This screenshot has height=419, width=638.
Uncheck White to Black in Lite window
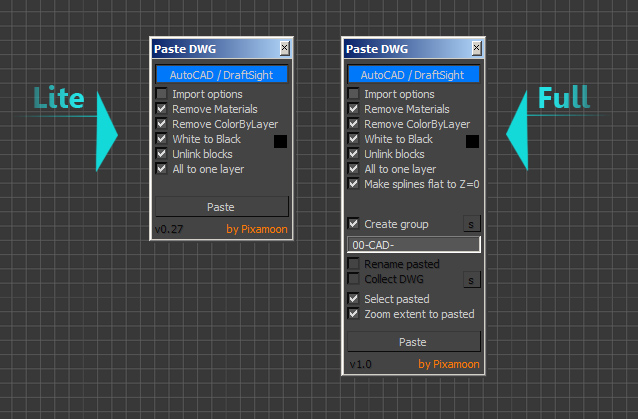(162, 139)
